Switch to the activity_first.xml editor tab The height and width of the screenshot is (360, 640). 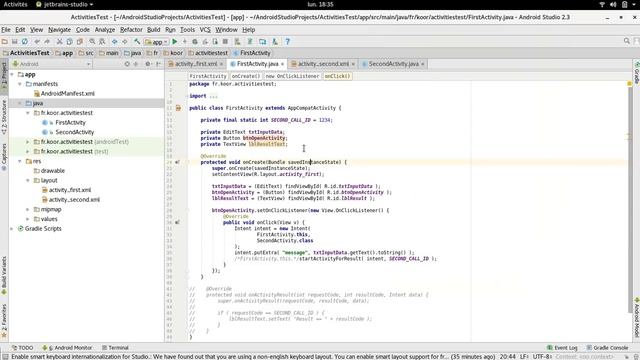point(196,64)
